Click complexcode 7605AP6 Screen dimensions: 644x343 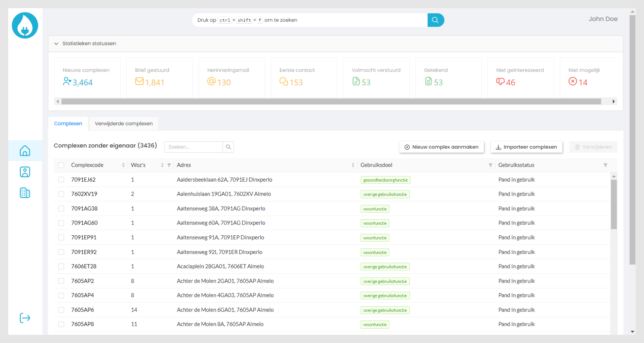click(82, 310)
